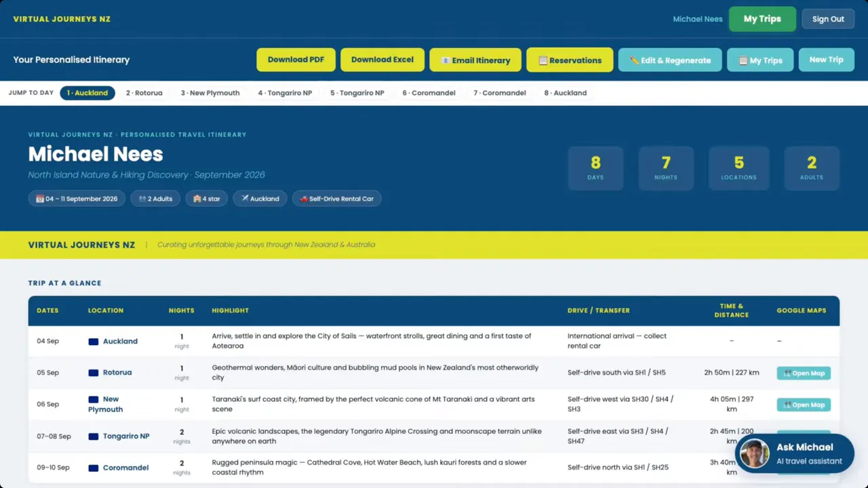868x488 pixels.
Task: Jump to day 8 Auckland
Action: (565, 93)
